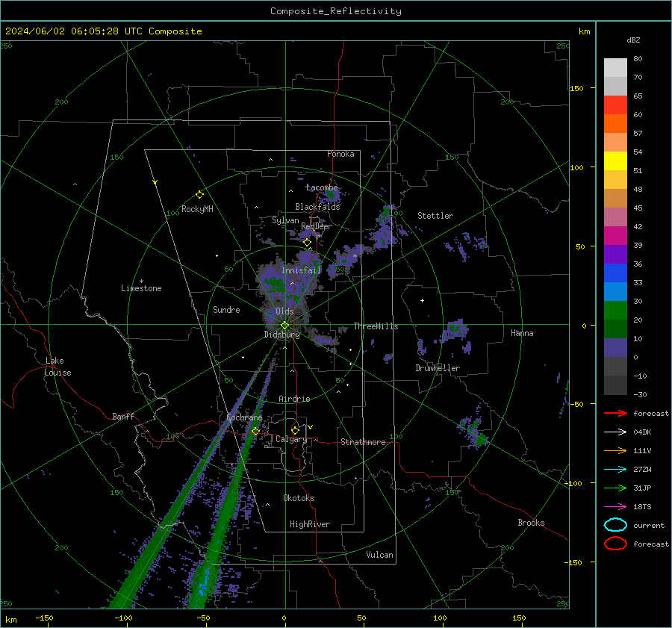The image size is (672, 628).
Task: Click the Lacombe town label
Action: coord(322,187)
